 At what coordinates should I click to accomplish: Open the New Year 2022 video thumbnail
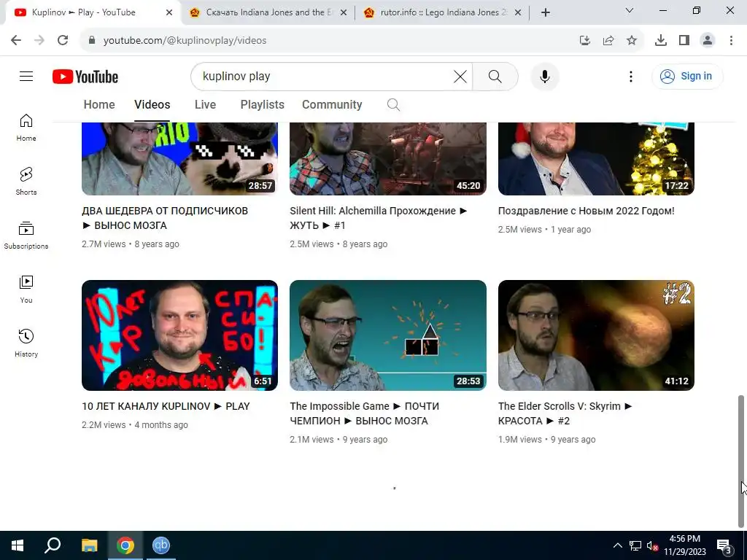(x=596, y=158)
